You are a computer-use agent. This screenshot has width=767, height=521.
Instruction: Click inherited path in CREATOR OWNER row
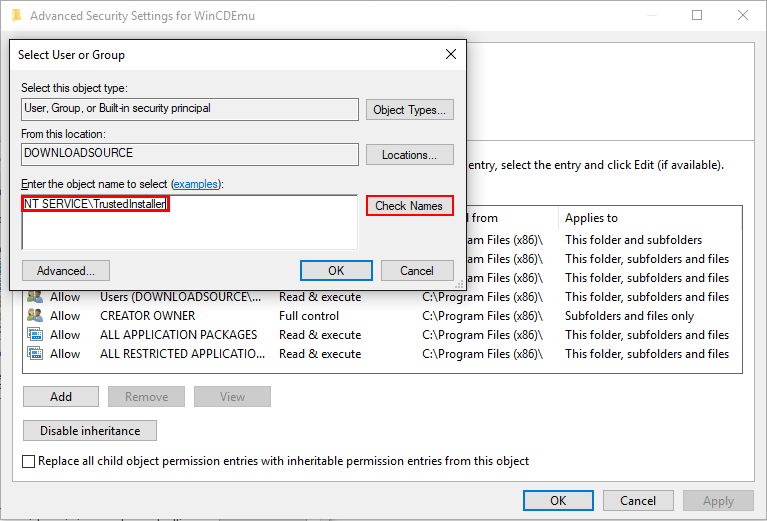click(x=482, y=316)
